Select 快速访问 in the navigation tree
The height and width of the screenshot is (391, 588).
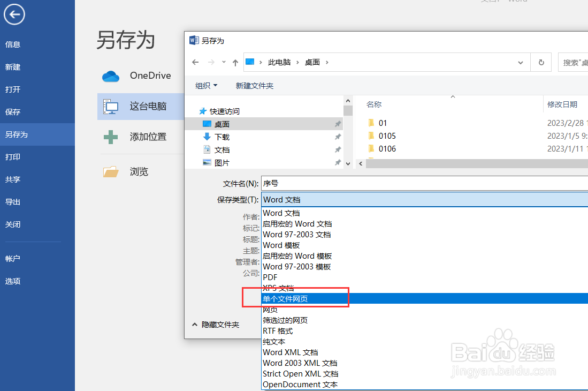pyautogui.click(x=225, y=111)
